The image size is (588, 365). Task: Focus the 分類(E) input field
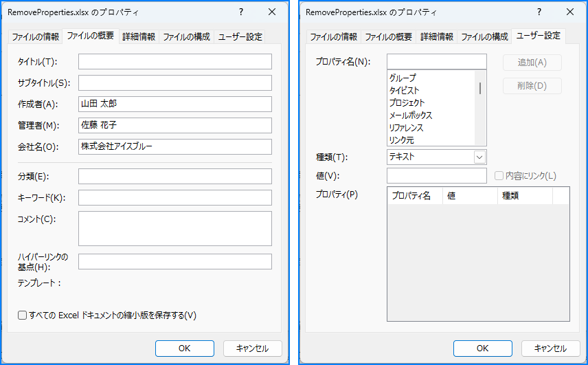pos(174,176)
